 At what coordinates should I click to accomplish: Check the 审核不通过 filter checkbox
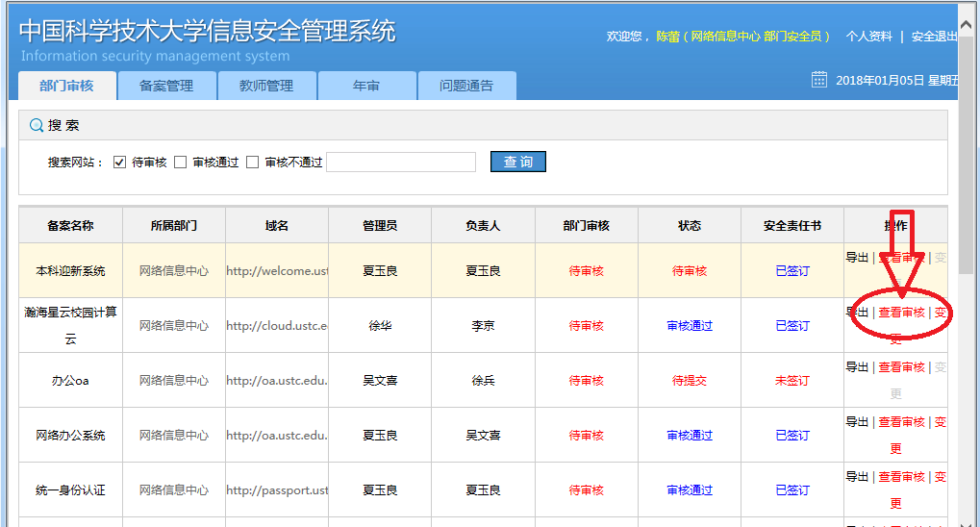253,162
